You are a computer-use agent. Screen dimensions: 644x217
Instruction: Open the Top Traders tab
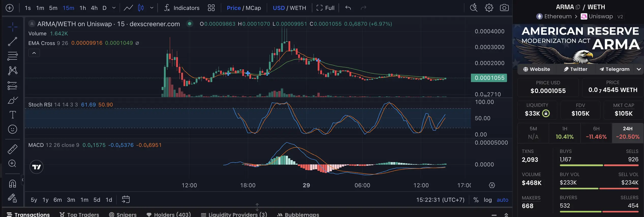pos(79,214)
